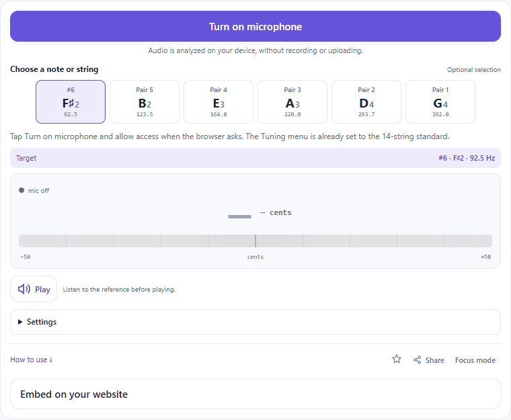Click the dash cents readout text
The width and height of the screenshot is (511, 420).
(276, 212)
